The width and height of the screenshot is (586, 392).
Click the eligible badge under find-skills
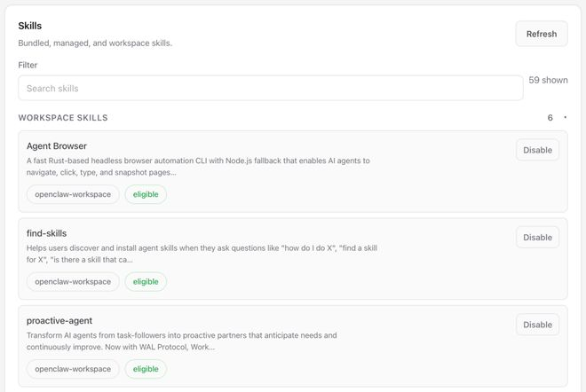coord(146,281)
